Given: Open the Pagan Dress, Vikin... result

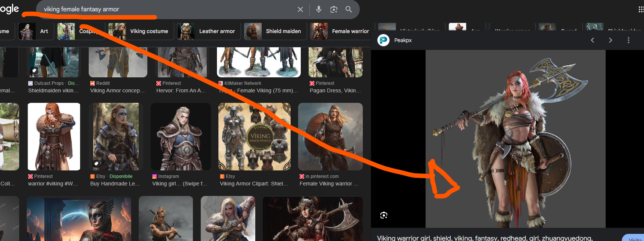Looking at the screenshot, I should (335, 90).
